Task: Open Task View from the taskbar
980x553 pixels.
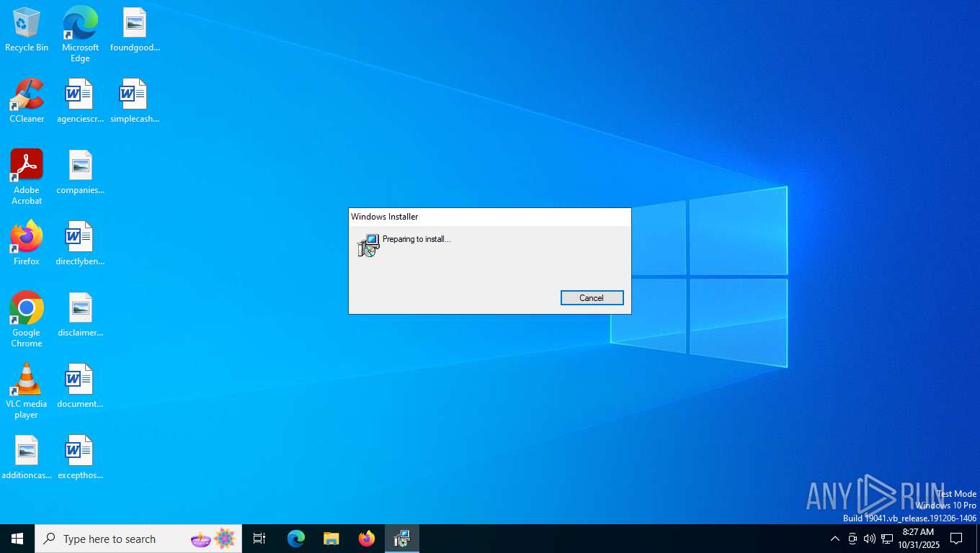Action: click(259, 539)
